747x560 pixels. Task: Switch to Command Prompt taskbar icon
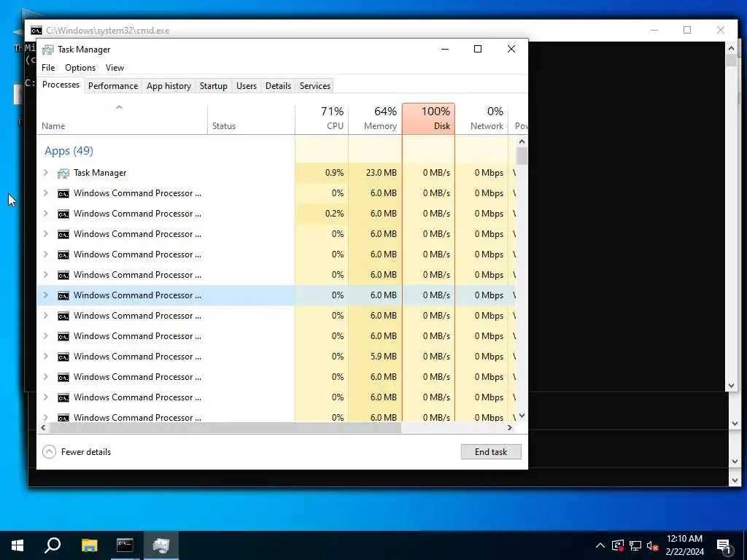tap(125, 545)
